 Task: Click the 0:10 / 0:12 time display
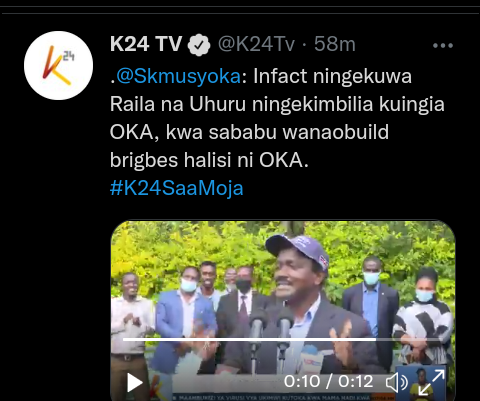328,381
